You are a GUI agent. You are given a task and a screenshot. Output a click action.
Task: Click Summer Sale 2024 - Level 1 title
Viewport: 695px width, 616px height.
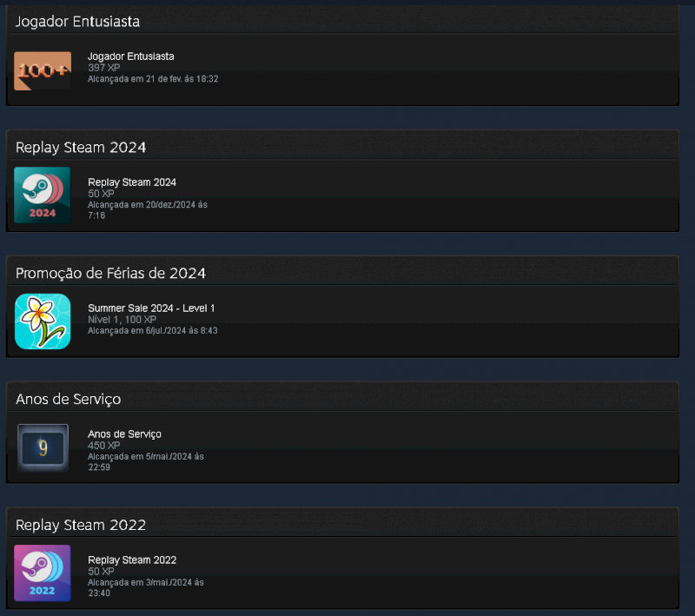click(151, 308)
